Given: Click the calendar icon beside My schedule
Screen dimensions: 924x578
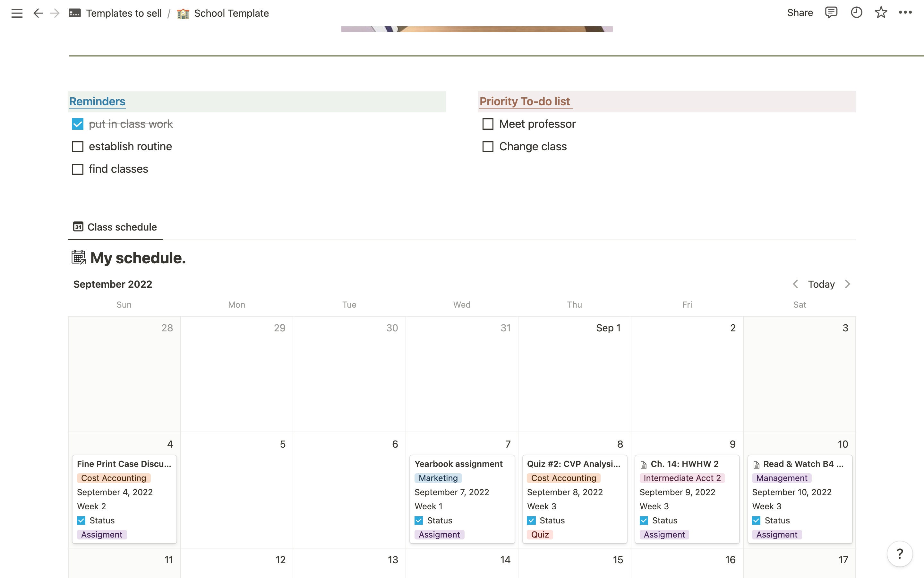Looking at the screenshot, I should click(79, 257).
